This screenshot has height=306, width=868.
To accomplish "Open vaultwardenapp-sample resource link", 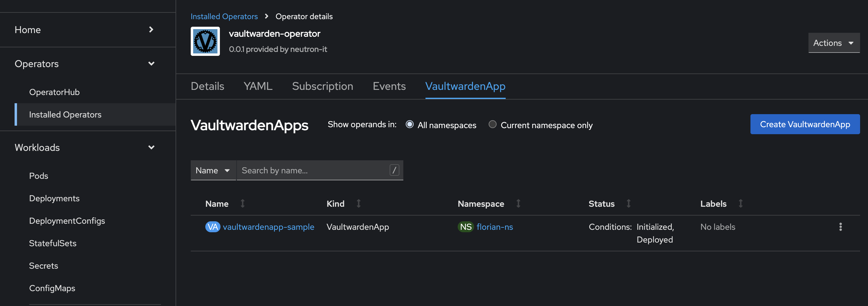I will [x=268, y=227].
